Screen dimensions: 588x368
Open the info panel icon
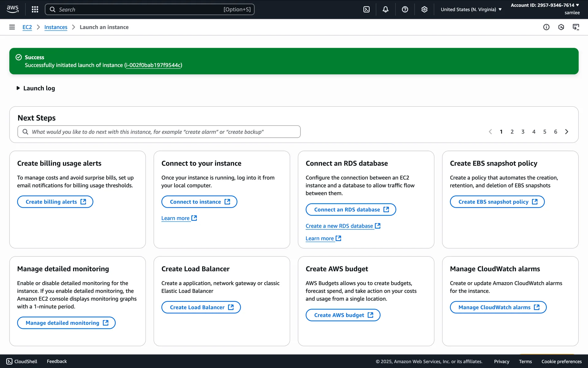pyautogui.click(x=546, y=27)
